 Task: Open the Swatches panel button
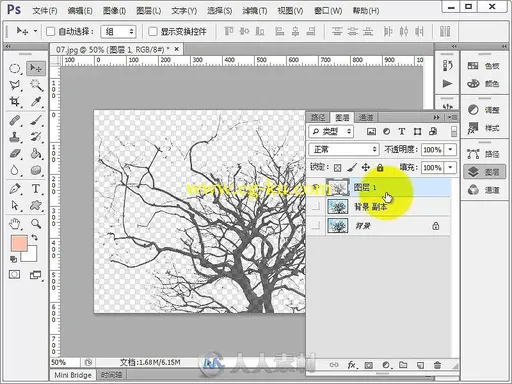[483, 66]
